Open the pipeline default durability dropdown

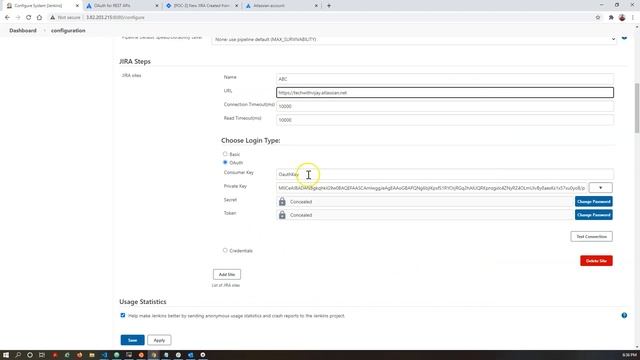414,39
